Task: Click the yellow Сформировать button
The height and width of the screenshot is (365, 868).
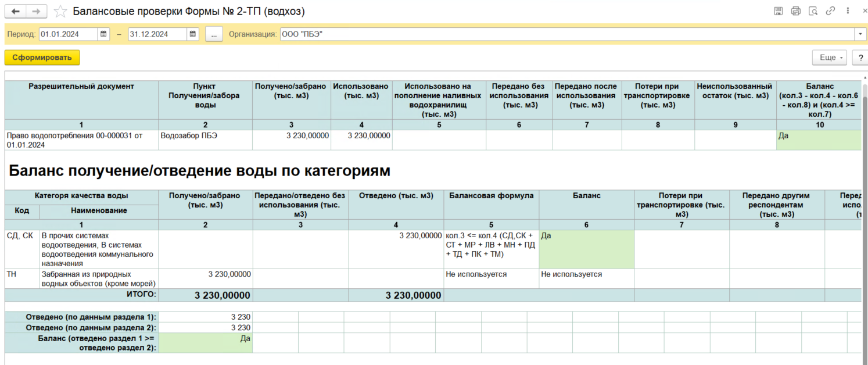Action: click(42, 58)
